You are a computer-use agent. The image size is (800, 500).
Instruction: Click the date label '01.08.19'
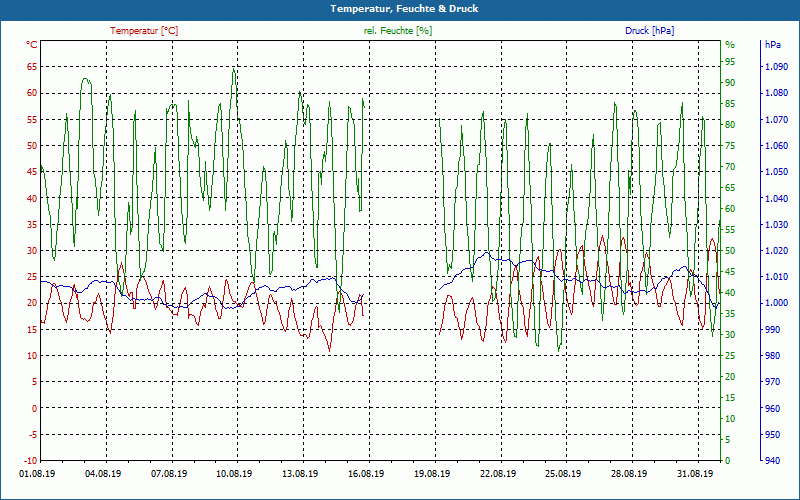coord(37,473)
